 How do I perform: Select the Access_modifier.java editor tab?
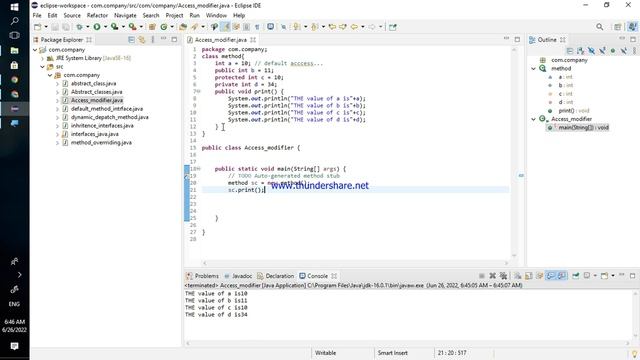pos(220,40)
